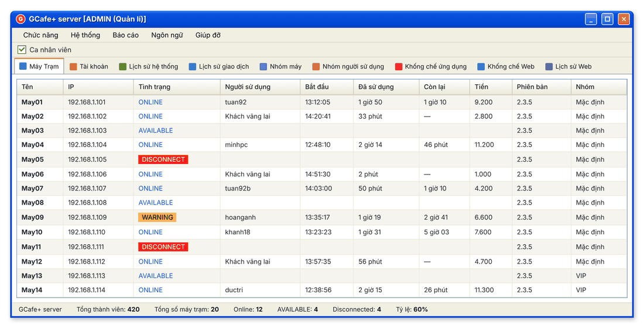Image resolution: width=644 pixels, height=328 pixels.
Task: Click the GCafe+ red logo icon
Action: [x=20, y=19]
